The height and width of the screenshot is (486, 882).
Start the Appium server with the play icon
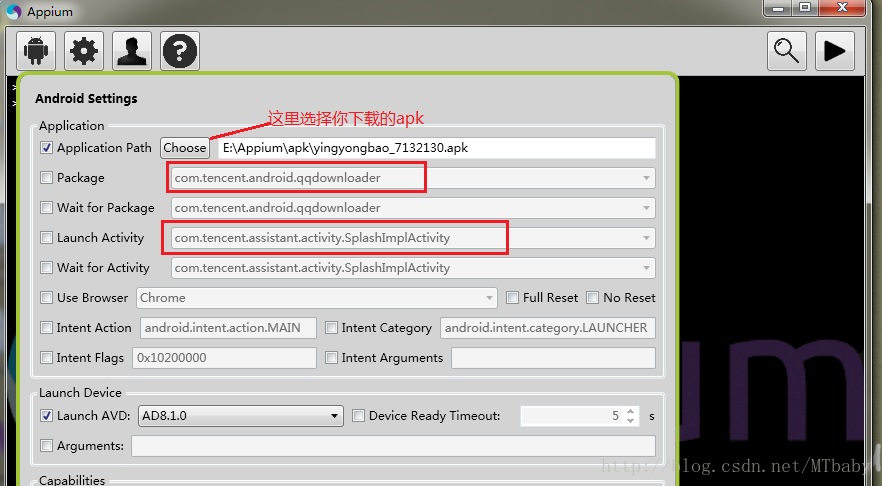(835, 51)
